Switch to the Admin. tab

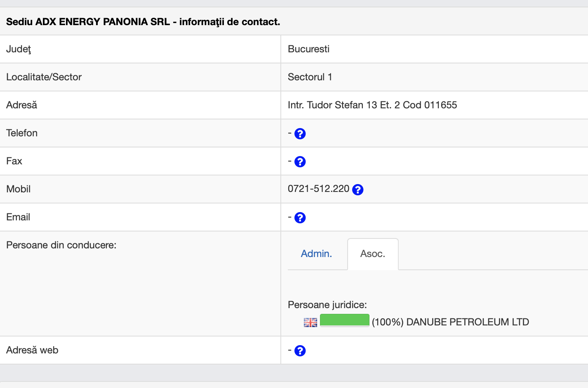pos(316,254)
